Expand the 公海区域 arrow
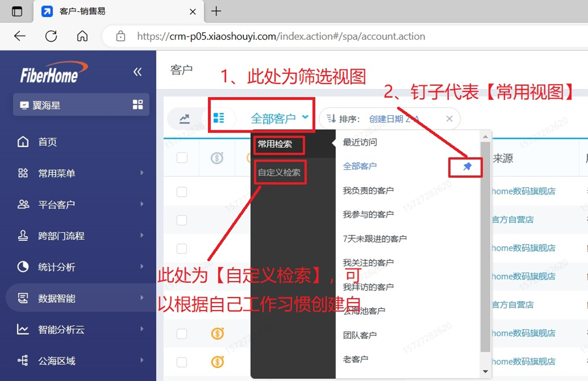The image size is (588, 381). point(142,360)
